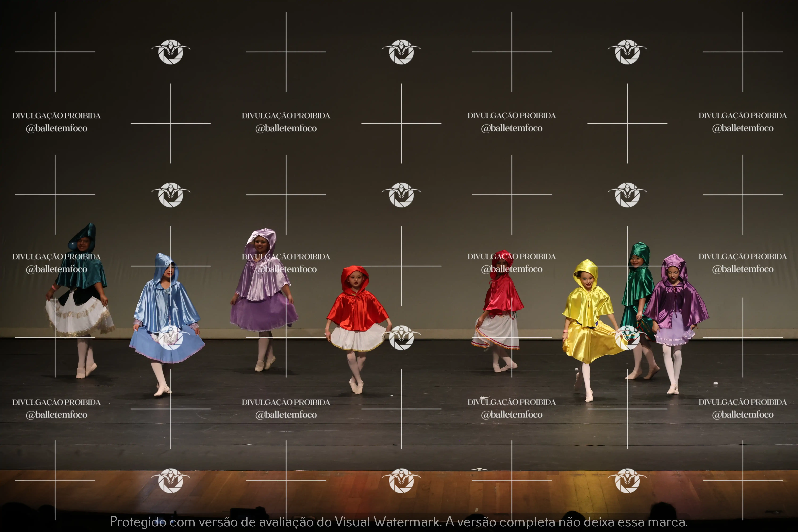This screenshot has width=798, height=532.
Task: Click the @balletemfoco text over the crimson-caped dancer
Action: click(x=512, y=269)
